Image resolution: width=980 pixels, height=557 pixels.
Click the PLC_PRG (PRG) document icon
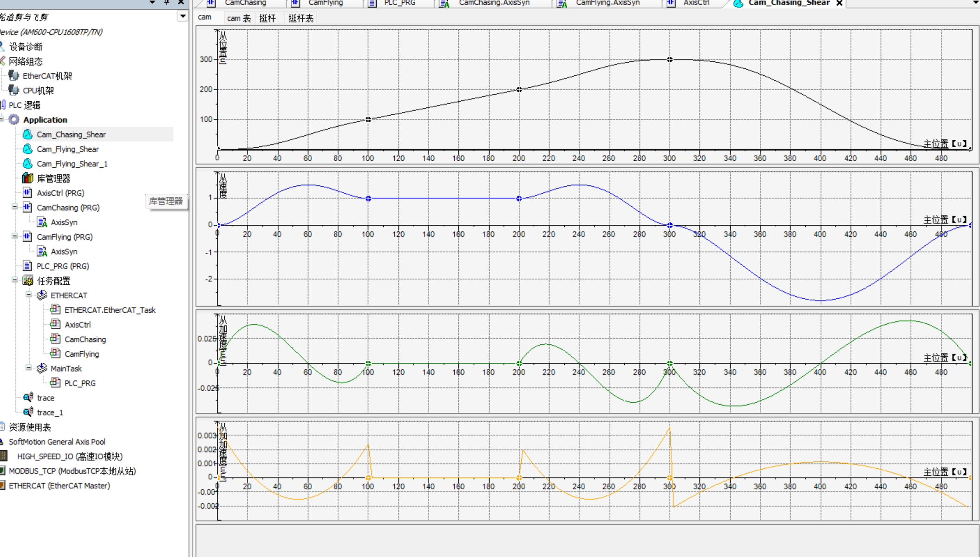coord(27,266)
